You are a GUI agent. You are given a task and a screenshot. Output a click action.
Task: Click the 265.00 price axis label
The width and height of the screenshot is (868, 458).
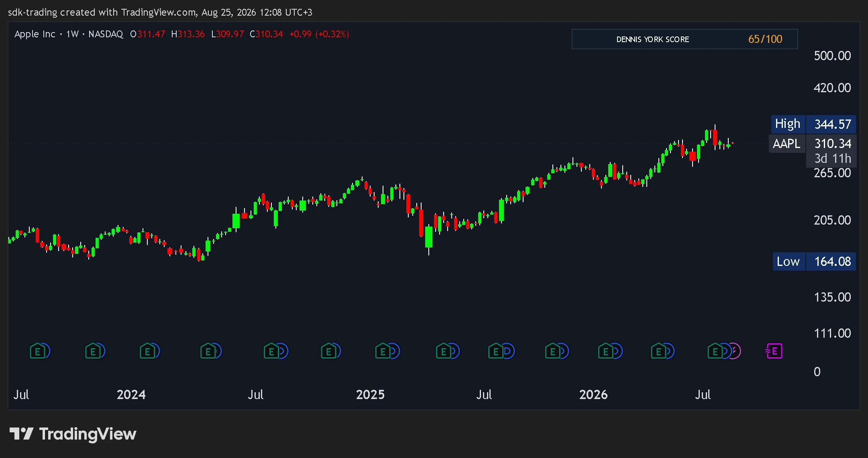[x=832, y=173]
